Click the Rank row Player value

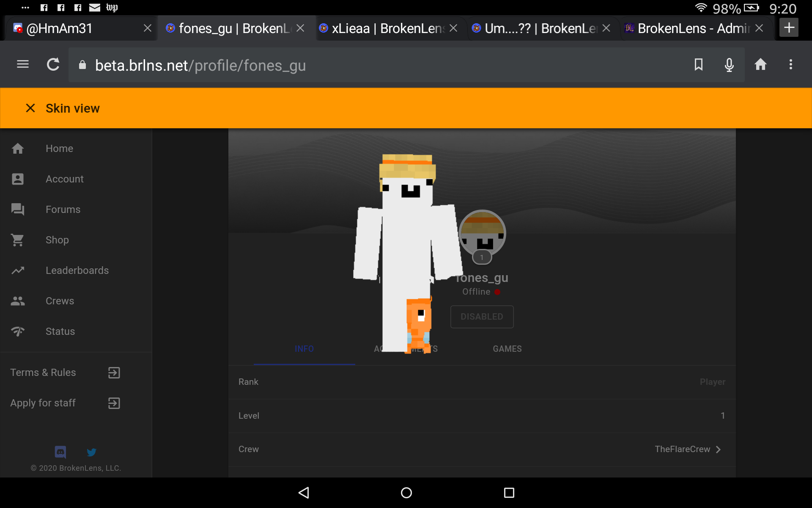pos(713,382)
